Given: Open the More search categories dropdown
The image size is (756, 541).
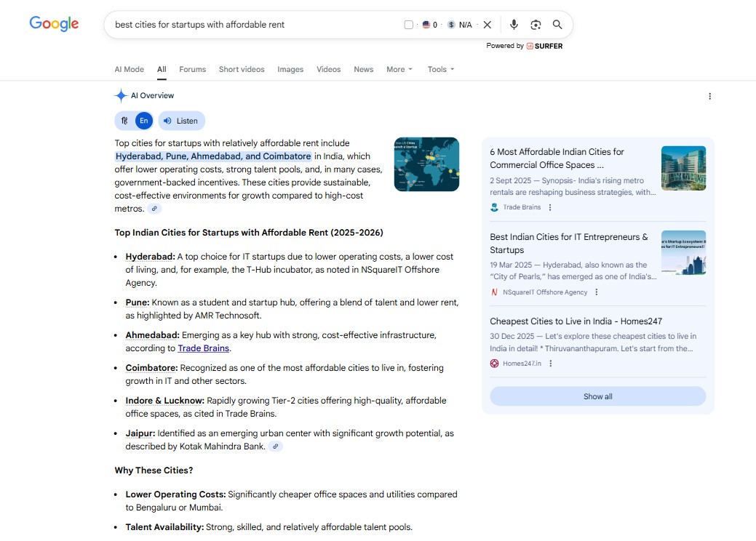Looking at the screenshot, I should click(399, 69).
